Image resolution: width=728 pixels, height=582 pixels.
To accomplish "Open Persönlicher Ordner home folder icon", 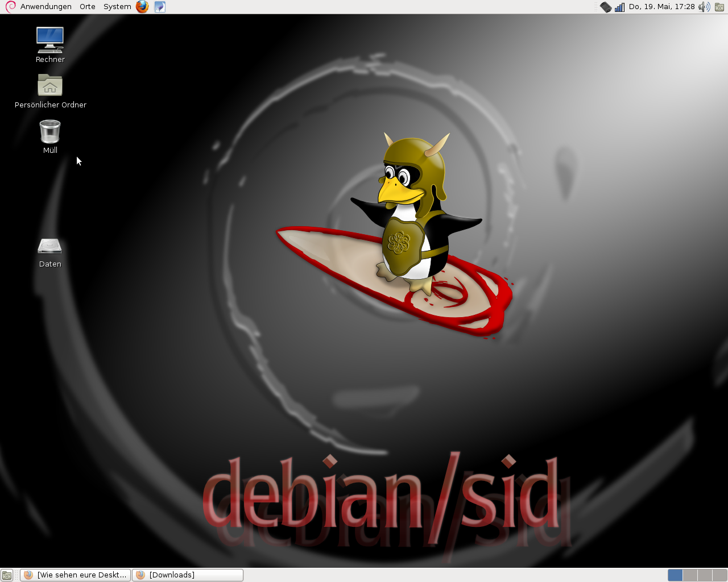I will [x=50, y=86].
